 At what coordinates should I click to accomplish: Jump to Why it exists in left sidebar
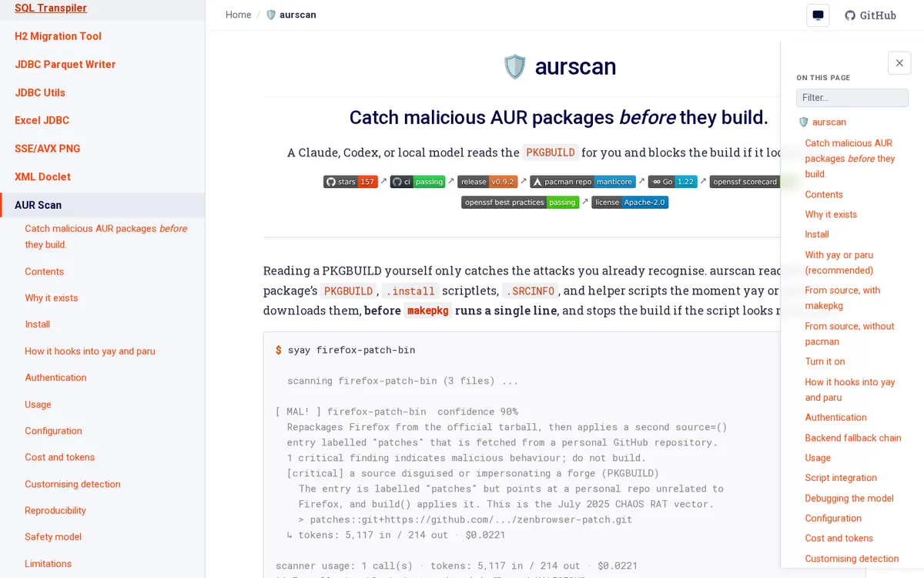click(51, 298)
